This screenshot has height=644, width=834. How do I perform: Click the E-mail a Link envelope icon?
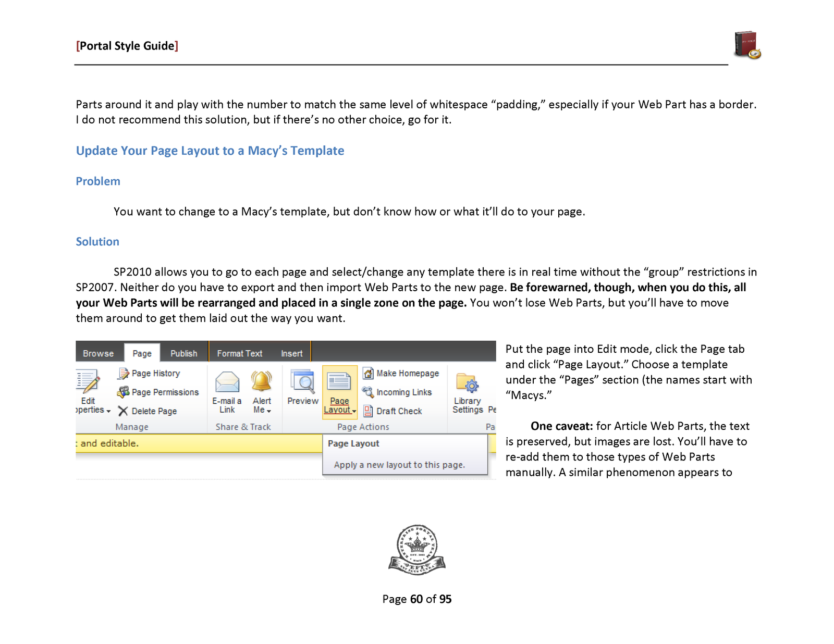pos(227,382)
